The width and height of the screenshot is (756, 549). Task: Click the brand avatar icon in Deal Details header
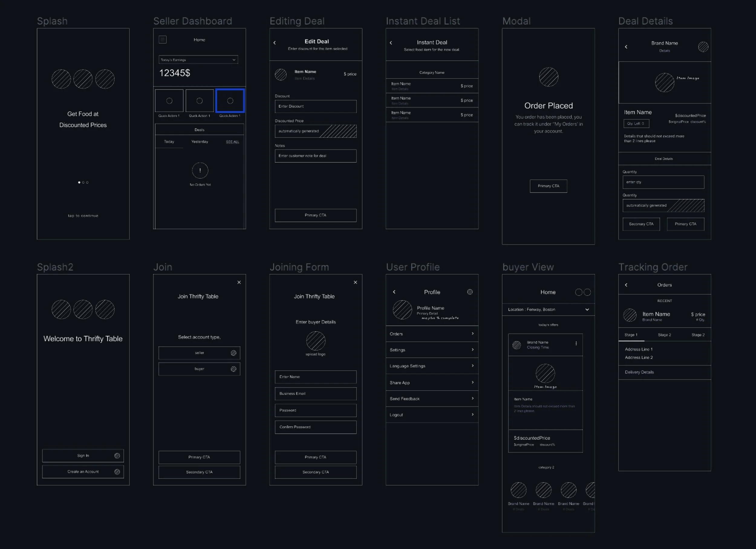(x=703, y=47)
